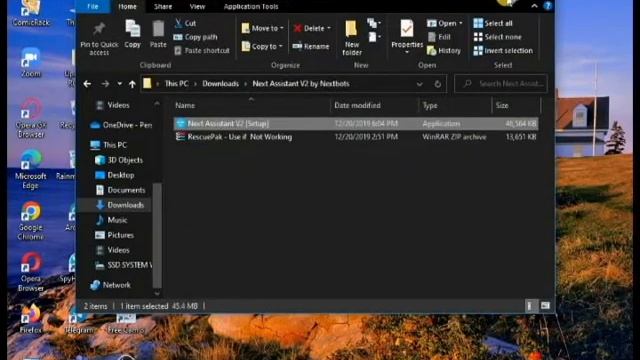Click the Forward navigation arrow
The width and height of the screenshot is (640, 360).
click(x=105, y=84)
